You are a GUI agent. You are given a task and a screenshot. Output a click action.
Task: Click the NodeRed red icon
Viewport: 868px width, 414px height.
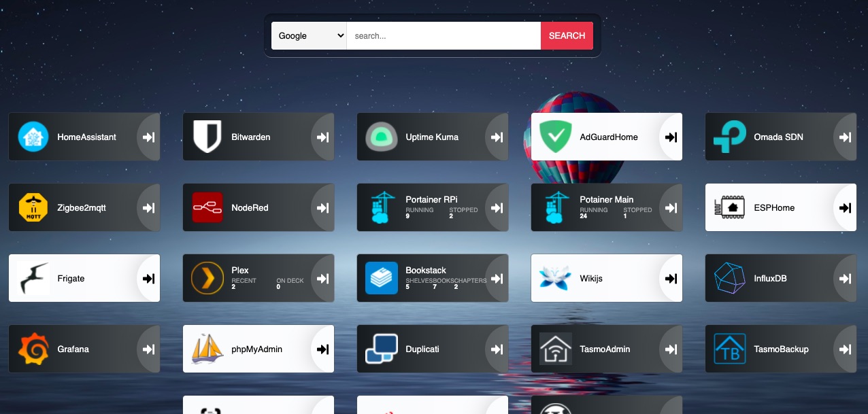[207, 207]
